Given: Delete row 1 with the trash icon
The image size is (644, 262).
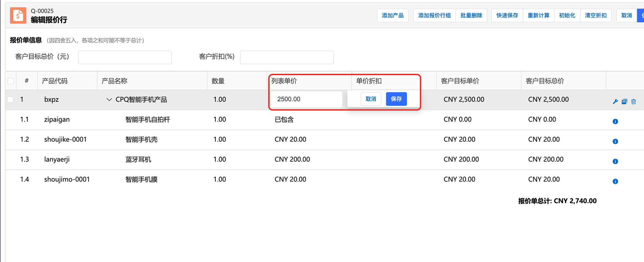Looking at the screenshot, I should click(x=633, y=102).
